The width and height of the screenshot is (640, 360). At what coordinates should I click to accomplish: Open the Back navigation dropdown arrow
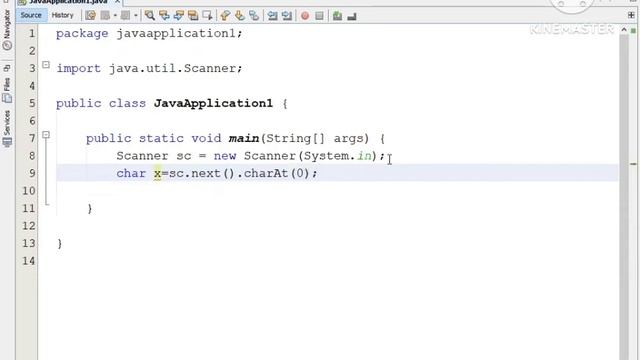(115, 16)
